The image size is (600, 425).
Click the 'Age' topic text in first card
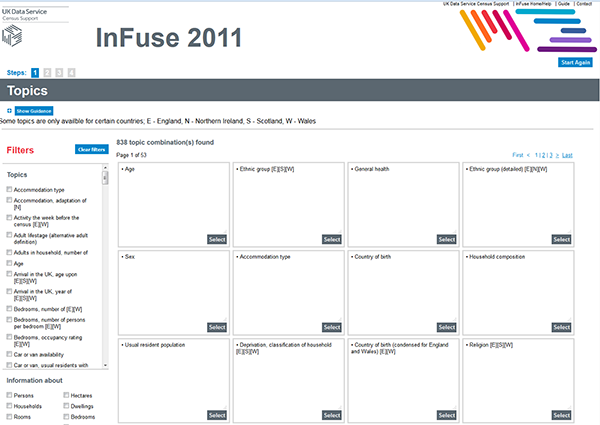(130, 169)
